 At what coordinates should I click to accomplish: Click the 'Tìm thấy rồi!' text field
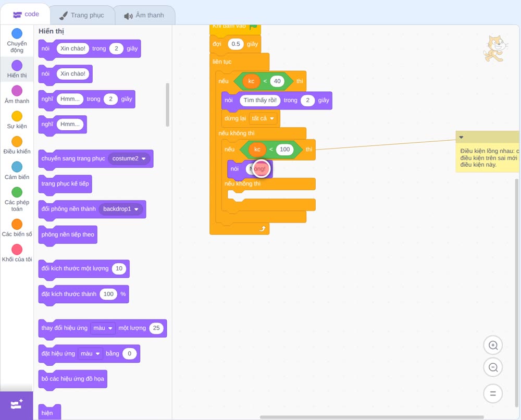click(260, 100)
